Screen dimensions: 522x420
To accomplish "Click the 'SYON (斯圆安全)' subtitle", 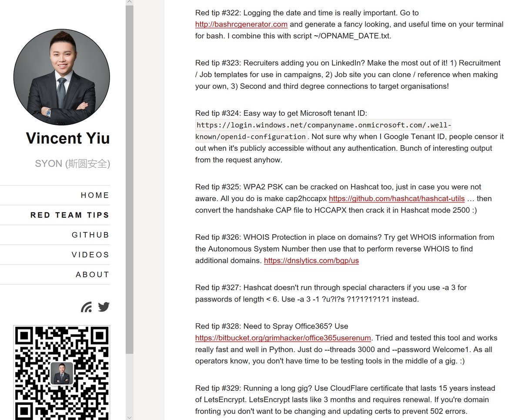I will tap(72, 164).
